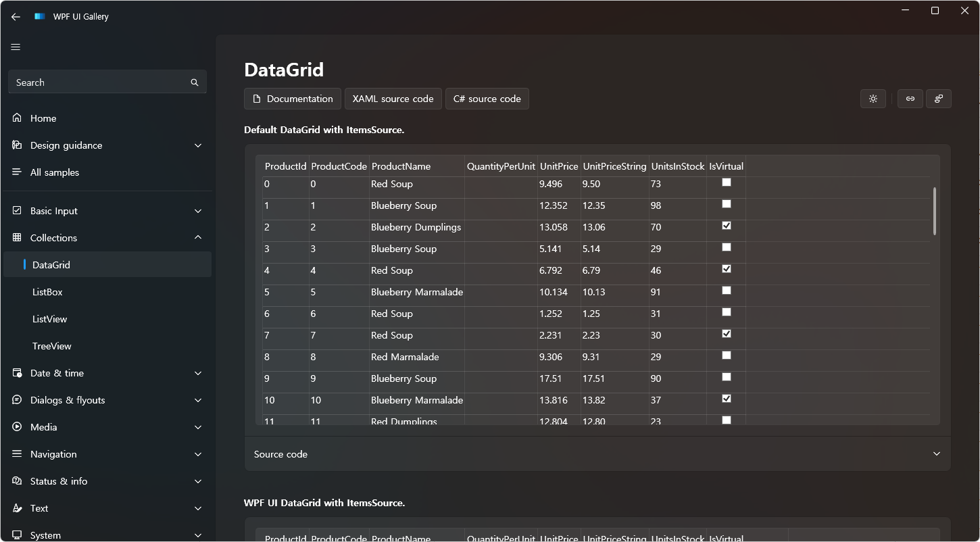Image resolution: width=980 pixels, height=542 pixels.
Task: Collapse the Collections chevron
Action: coord(198,237)
